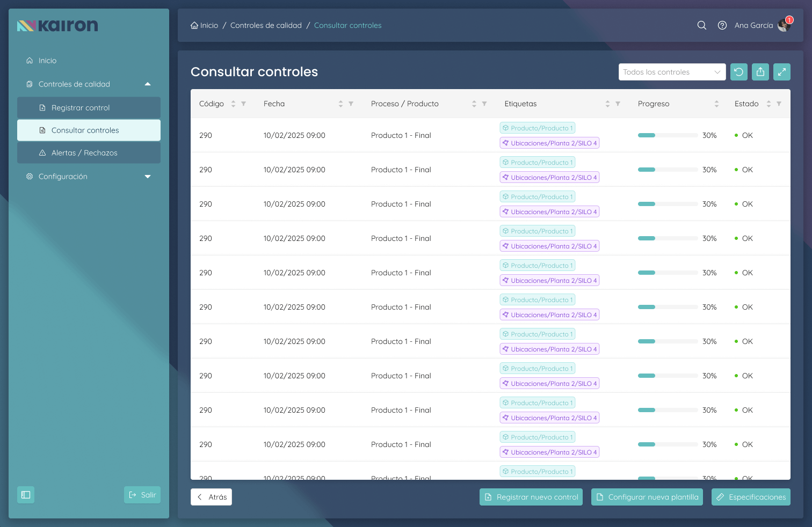812x527 pixels.
Task: Expand table to fullscreen view
Action: pos(782,72)
